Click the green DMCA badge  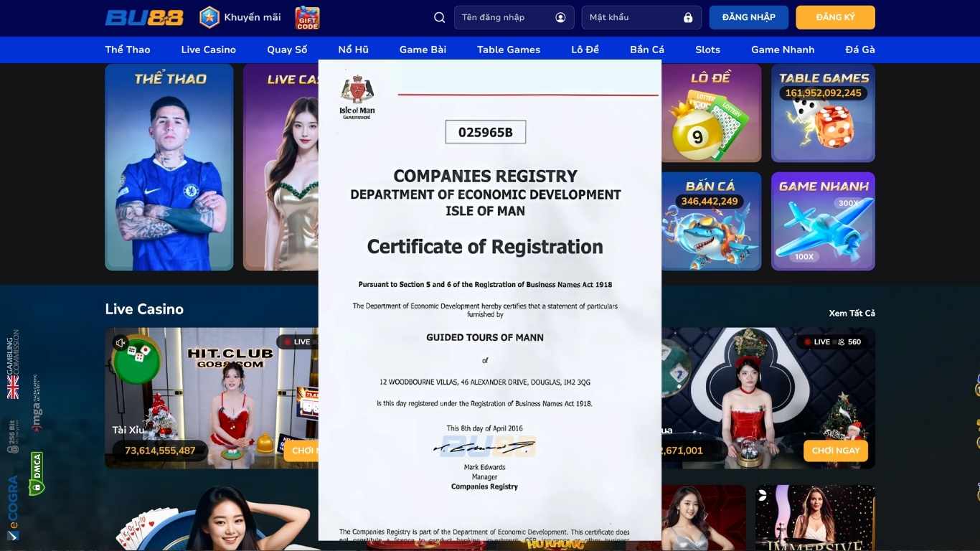36,473
